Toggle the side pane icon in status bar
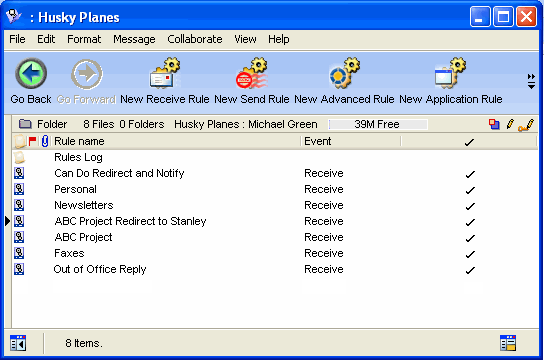The width and height of the screenshot is (544, 360). pos(18,343)
